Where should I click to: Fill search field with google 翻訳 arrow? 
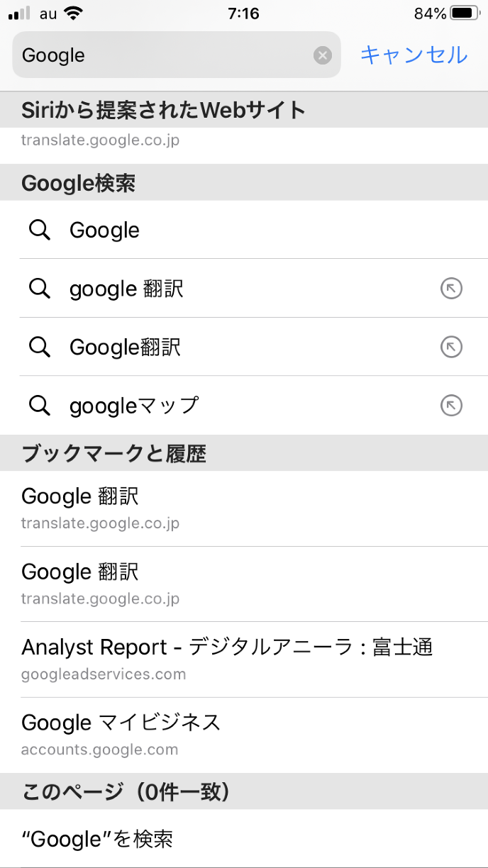tap(451, 289)
